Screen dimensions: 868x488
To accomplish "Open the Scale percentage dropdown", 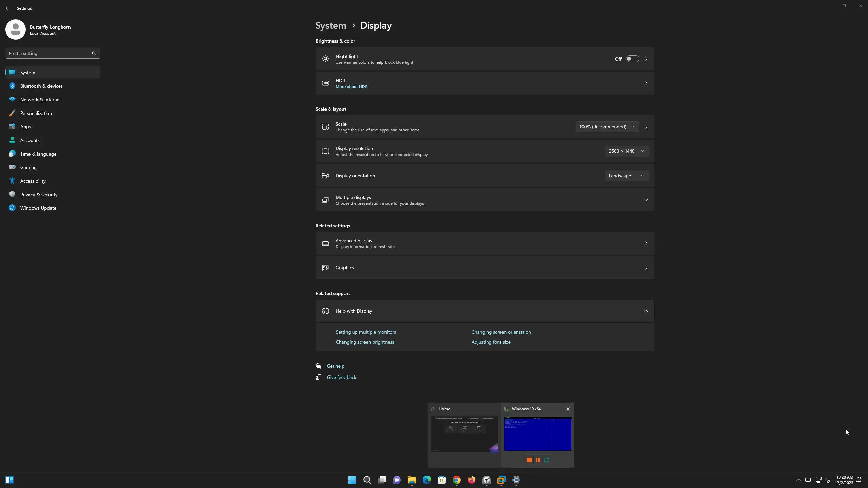I will [607, 127].
